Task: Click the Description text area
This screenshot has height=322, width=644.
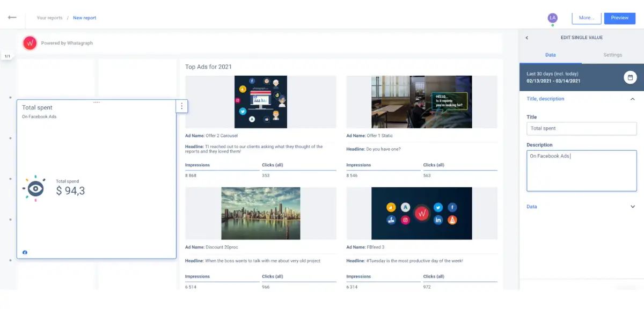Action: [x=582, y=171]
